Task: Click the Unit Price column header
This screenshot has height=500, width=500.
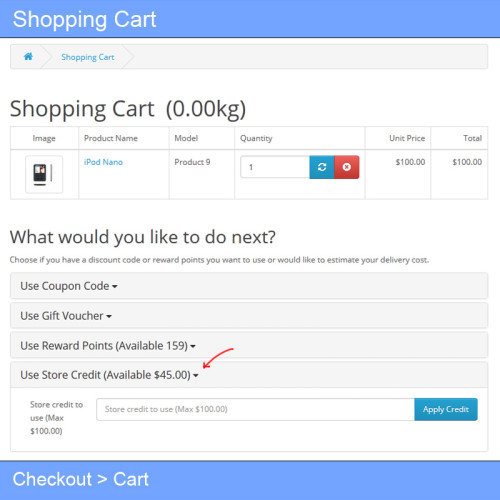Action: tap(407, 138)
